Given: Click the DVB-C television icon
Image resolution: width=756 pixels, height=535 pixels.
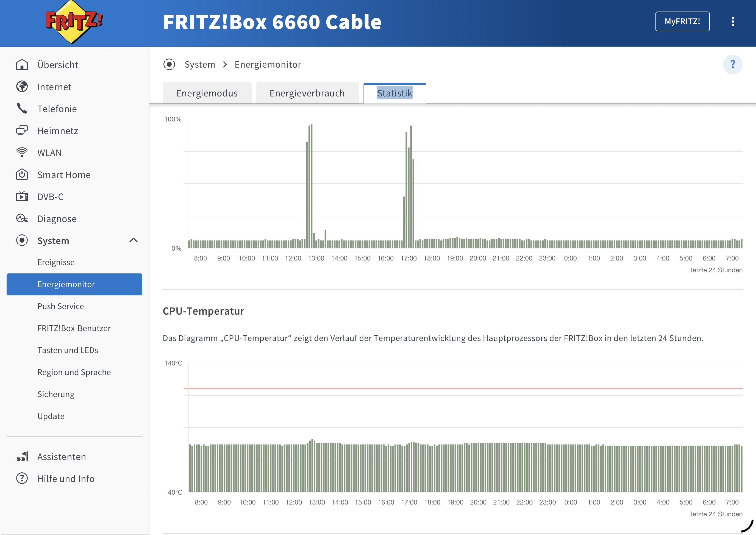Looking at the screenshot, I should click(x=22, y=196).
